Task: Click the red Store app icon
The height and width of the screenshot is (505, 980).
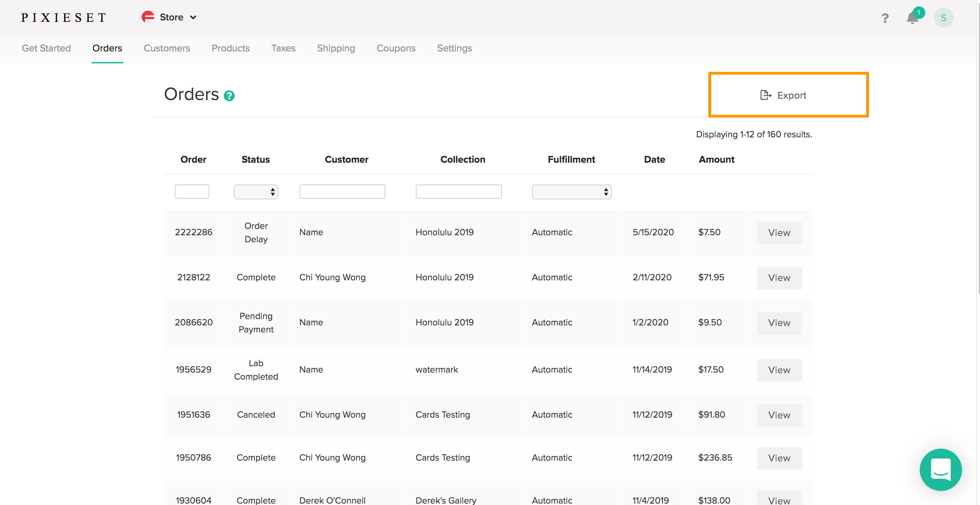Action: click(x=148, y=17)
